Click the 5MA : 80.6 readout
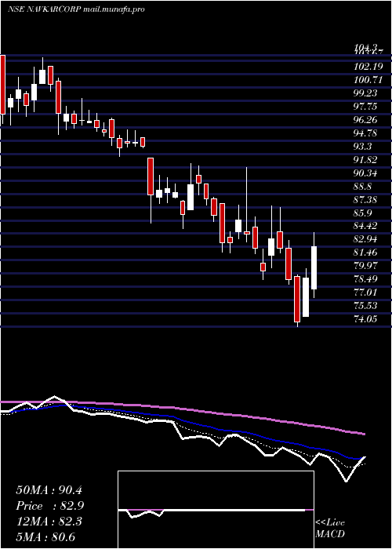 (45, 537)
